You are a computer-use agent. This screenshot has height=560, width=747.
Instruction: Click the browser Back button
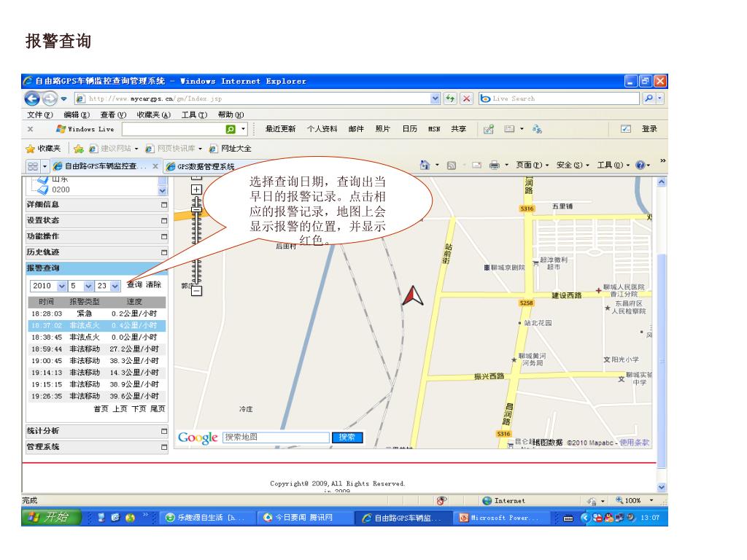pyautogui.click(x=33, y=98)
